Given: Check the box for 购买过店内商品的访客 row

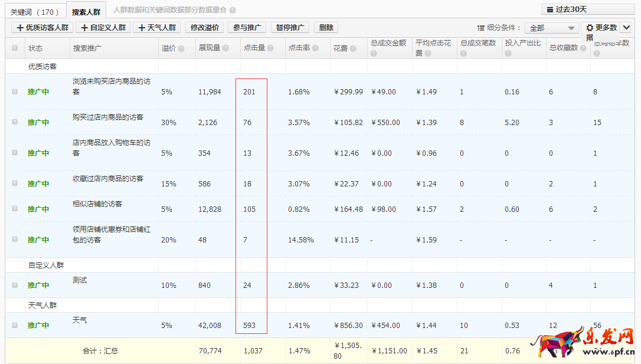Looking at the screenshot, I should click(15, 122).
